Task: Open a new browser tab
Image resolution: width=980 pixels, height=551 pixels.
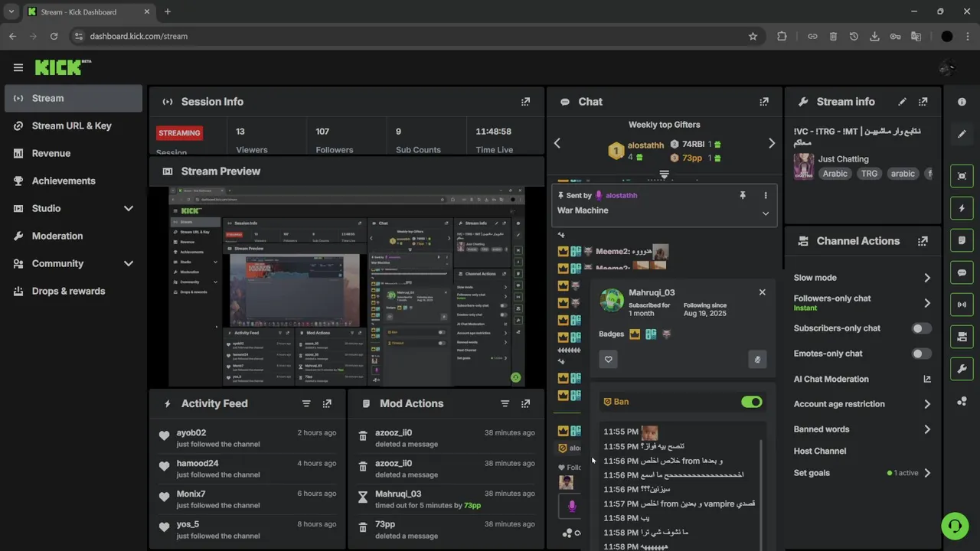Action: coord(168,11)
